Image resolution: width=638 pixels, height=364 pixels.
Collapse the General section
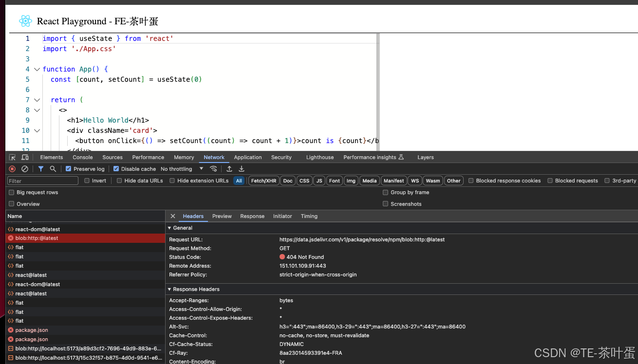169,228
